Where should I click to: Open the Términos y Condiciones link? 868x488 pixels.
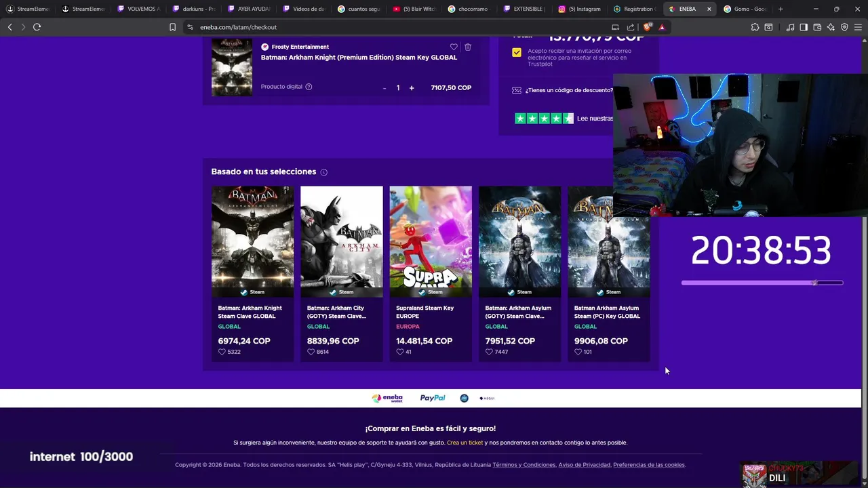524,465
